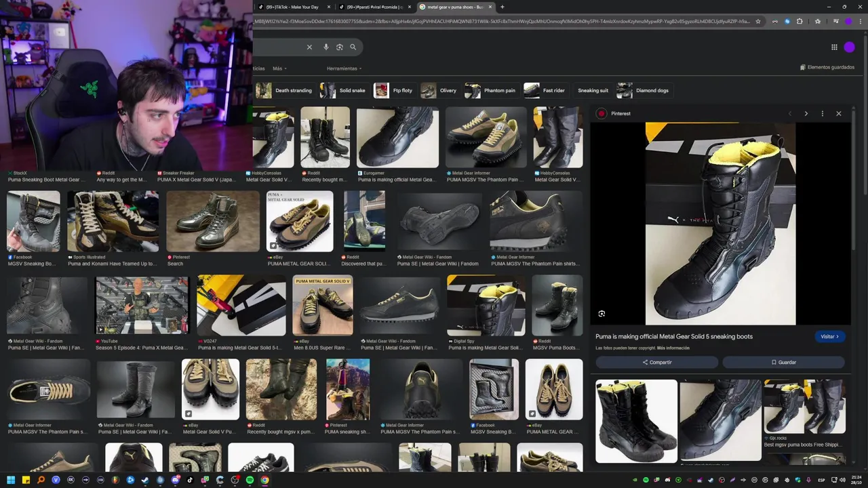
Task: Select the 'Death stranding' suggestion chip
Action: pos(284,90)
